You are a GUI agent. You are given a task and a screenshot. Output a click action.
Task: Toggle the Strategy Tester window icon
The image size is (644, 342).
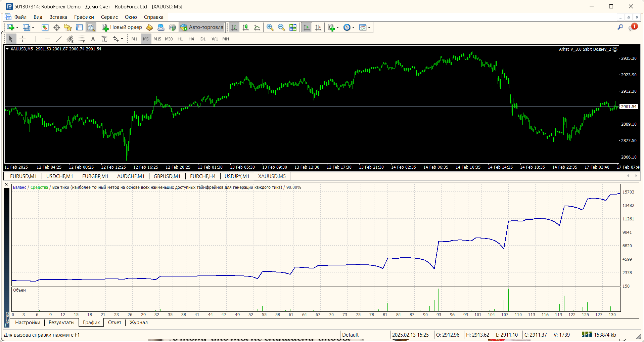click(x=91, y=27)
